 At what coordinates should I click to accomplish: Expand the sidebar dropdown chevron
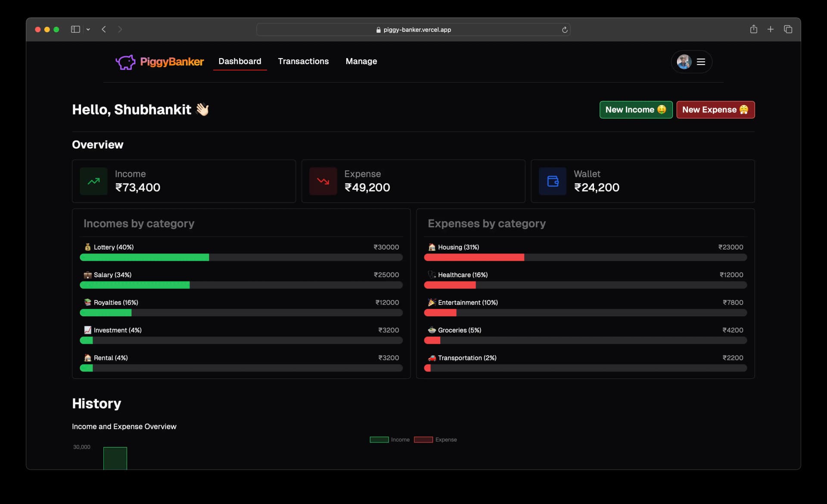pyautogui.click(x=88, y=29)
